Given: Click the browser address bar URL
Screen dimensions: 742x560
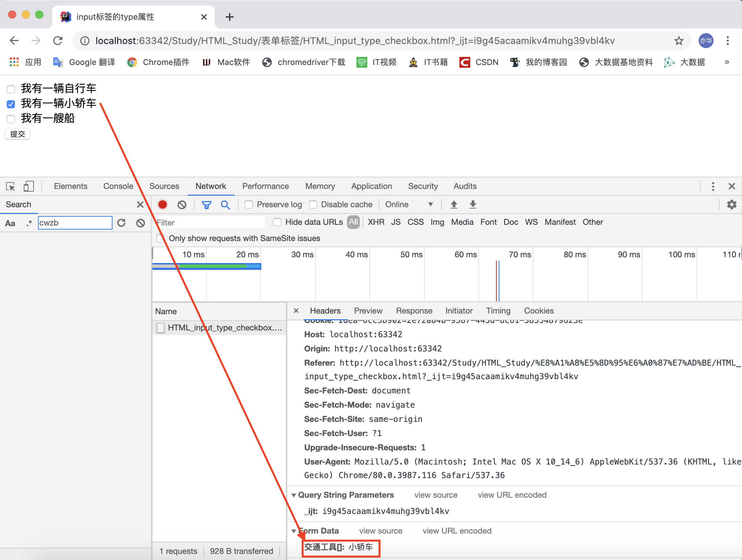Looking at the screenshot, I should tap(355, 41).
